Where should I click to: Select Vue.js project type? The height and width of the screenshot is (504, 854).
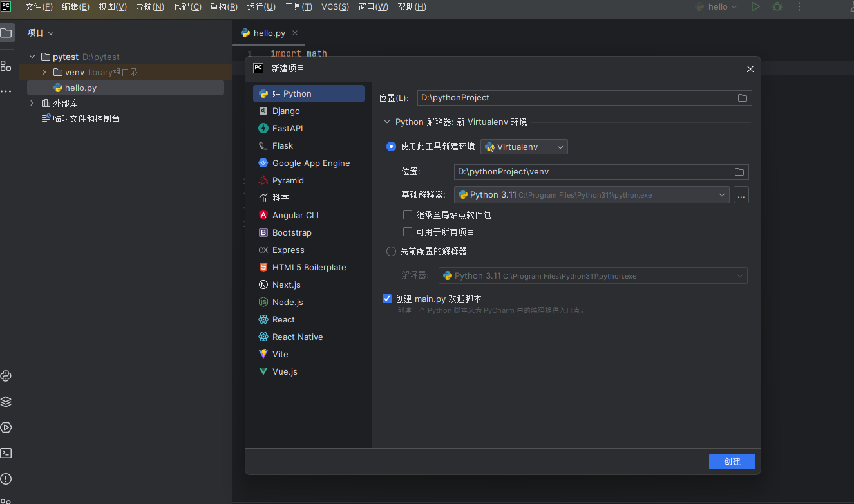(308, 371)
